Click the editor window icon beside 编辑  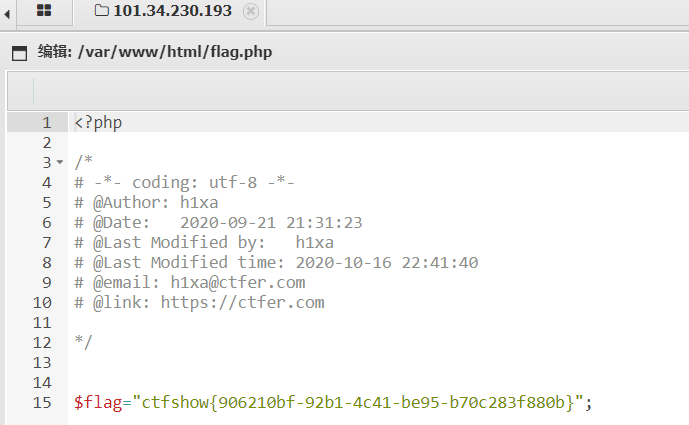click(19, 53)
